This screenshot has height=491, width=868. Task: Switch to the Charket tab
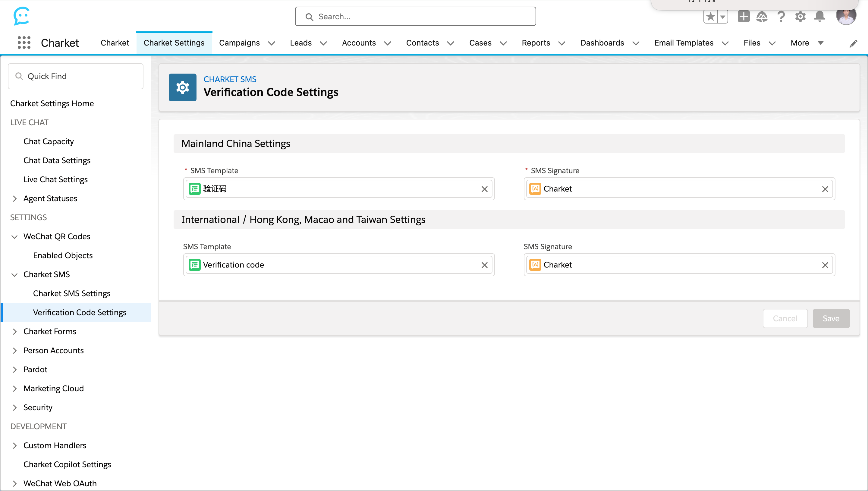pyautogui.click(x=115, y=43)
